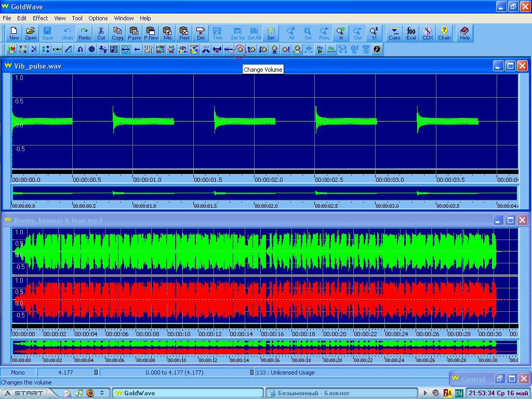Open the Eval expression evaluator button
The image size is (532, 399).
(411, 33)
